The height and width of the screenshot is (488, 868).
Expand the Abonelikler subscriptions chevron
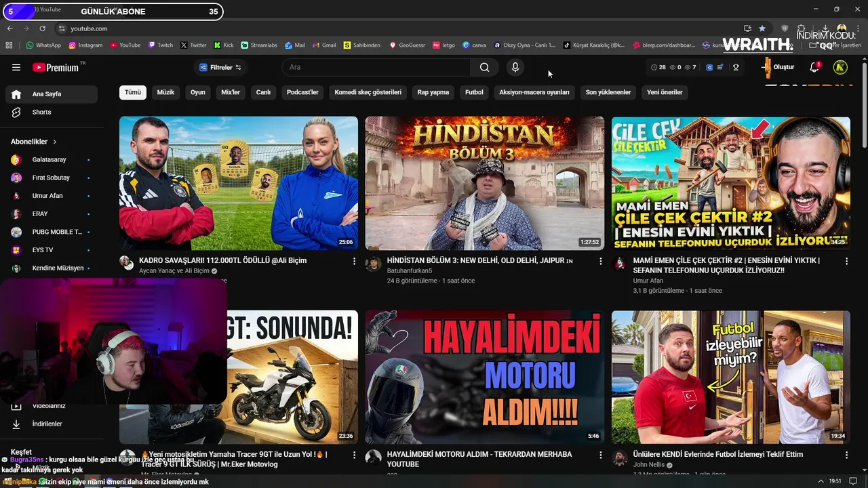(55, 142)
